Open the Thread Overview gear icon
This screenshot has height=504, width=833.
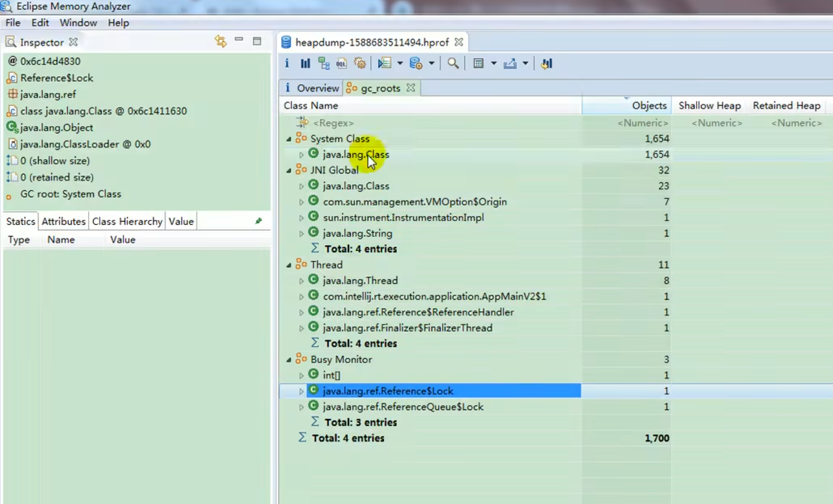360,63
